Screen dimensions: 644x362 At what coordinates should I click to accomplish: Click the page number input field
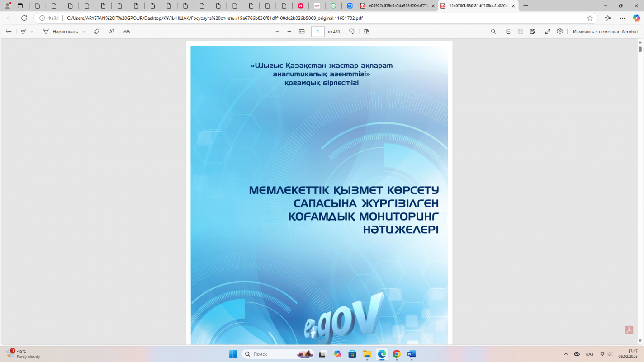[318, 32]
